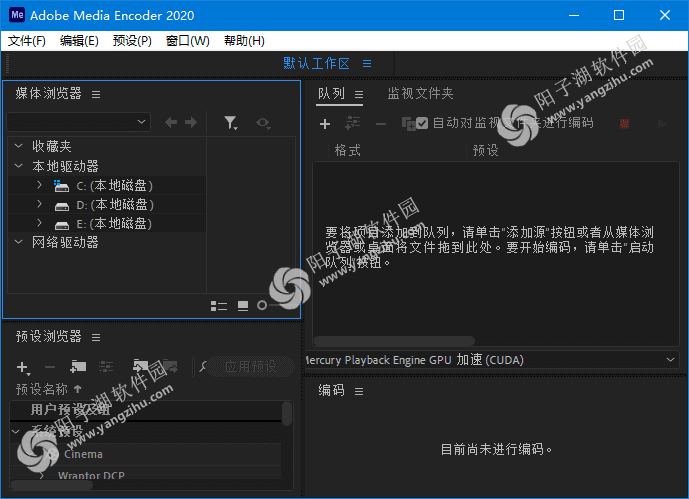Click the 预设 column header in queue
The width and height of the screenshot is (689, 499).
(x=486, y=151)
